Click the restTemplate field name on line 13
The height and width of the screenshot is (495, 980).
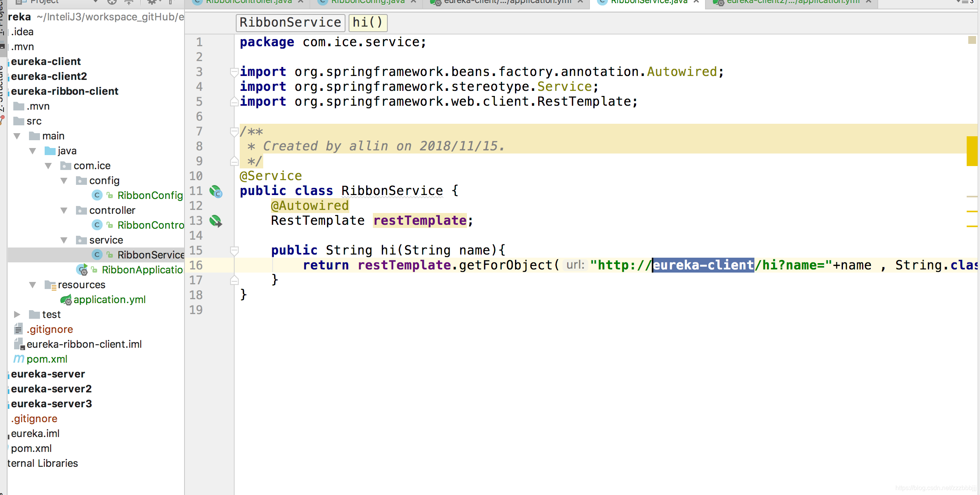pyautogui.click(x=420, y=221)
